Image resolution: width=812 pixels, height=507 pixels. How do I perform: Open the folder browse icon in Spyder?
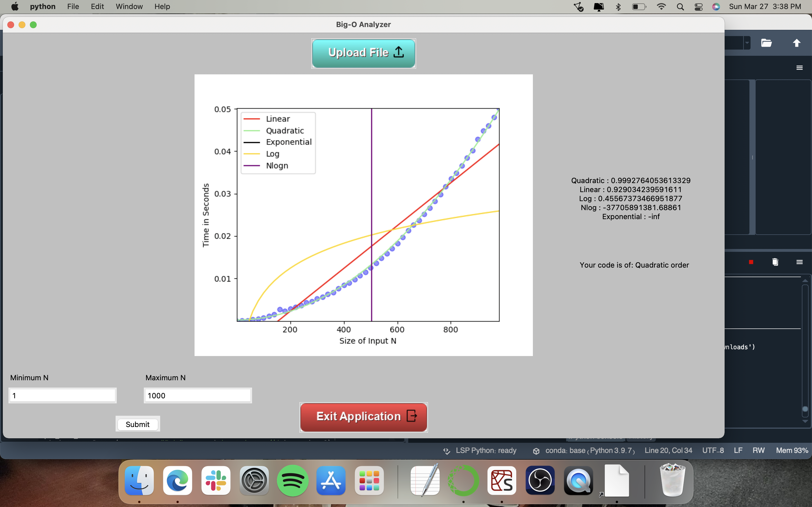(766, 43)
